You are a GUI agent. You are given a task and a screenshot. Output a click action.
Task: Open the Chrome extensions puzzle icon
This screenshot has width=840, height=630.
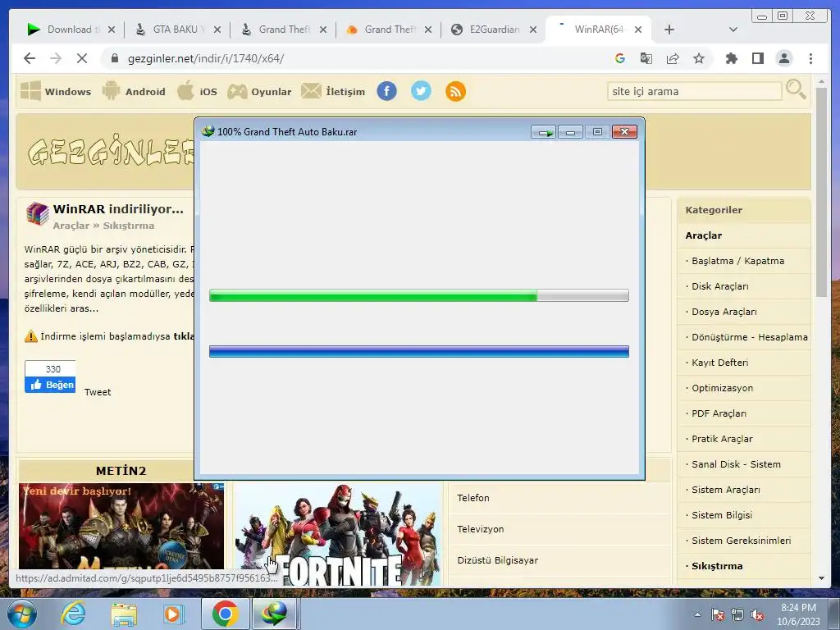[731, 58]
